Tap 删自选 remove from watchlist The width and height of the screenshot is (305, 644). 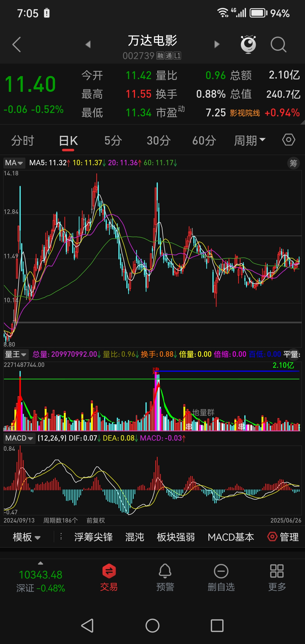point(221,578)
